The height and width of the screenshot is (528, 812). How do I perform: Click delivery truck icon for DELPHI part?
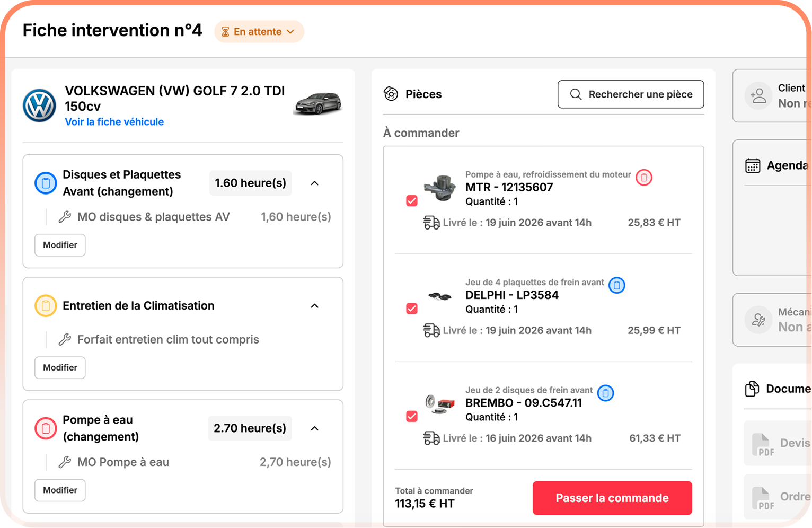431,330
